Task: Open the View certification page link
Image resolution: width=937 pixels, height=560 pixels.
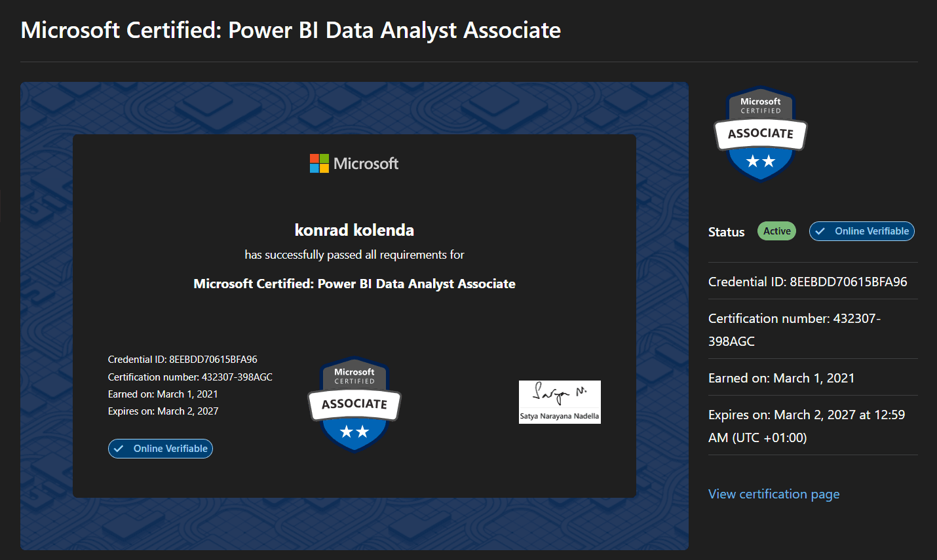Action: click(774, 494)
